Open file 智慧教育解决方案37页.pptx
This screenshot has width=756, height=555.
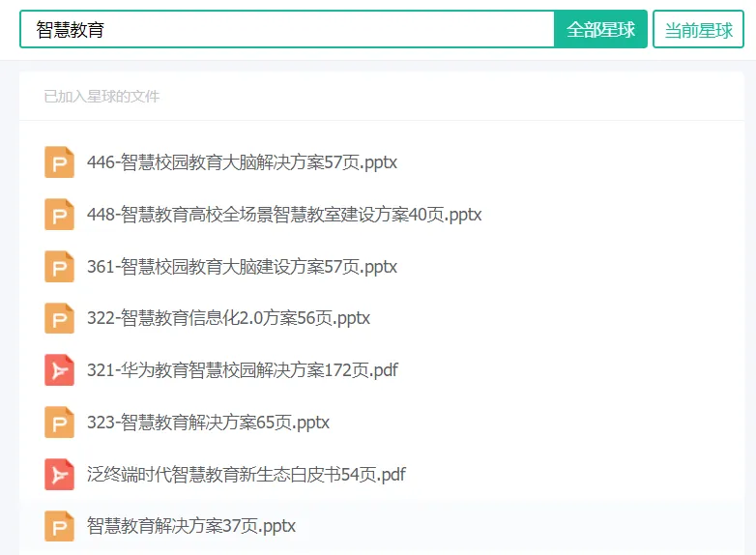coord(190,526)
